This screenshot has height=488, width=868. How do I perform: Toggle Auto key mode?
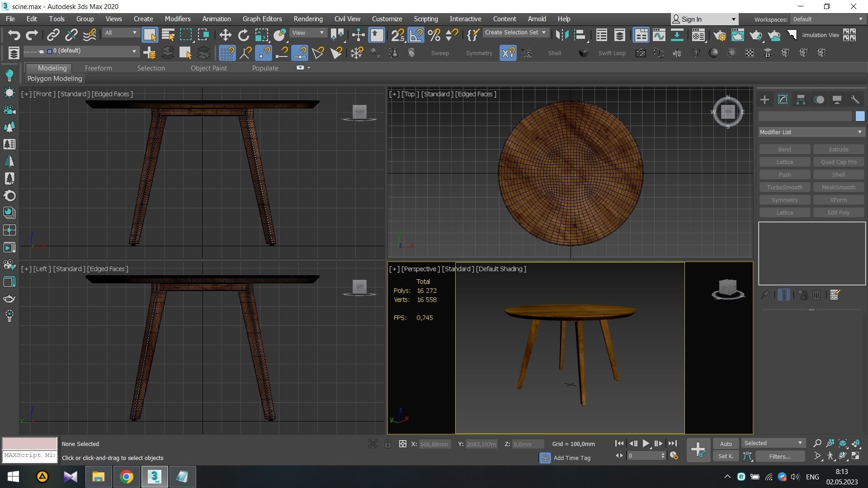(726, 444)
